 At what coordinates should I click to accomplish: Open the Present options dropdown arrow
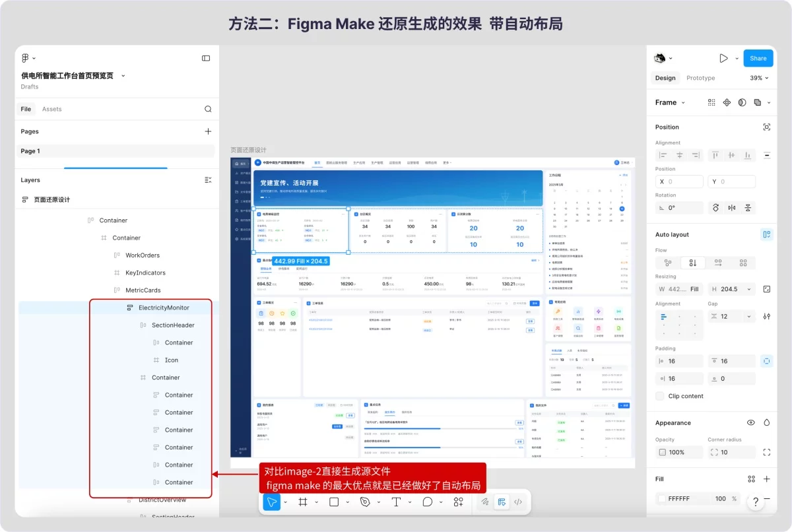point(737,58)
